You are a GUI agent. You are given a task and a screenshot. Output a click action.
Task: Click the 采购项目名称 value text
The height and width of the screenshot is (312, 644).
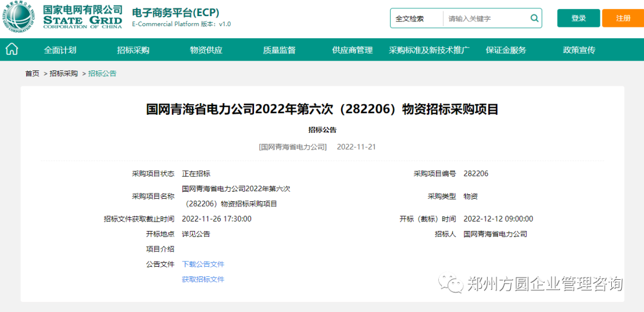coord(236,196)
